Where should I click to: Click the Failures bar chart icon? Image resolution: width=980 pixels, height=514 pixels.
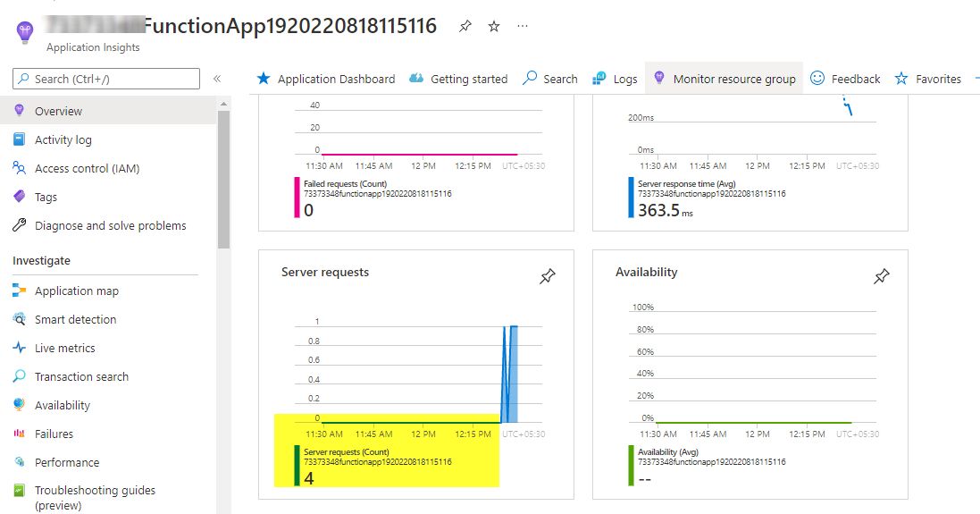(x=20, y=434)
